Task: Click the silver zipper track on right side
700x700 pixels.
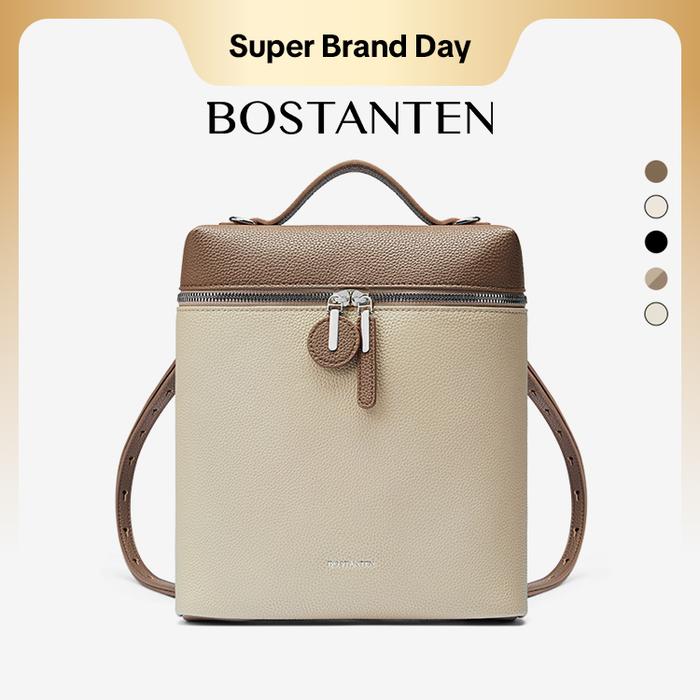Action: click(449, 298)
